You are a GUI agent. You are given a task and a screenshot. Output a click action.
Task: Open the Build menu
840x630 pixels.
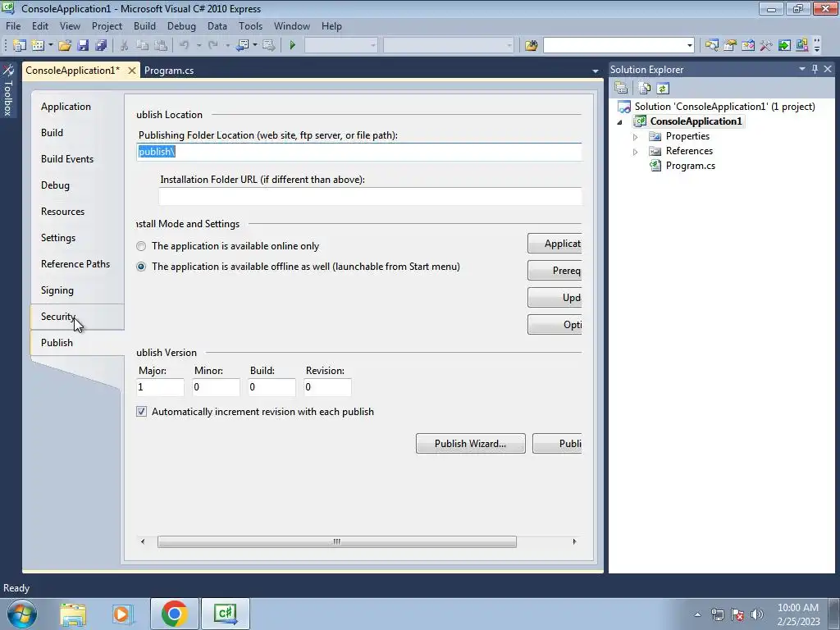click(x=144, y=25)
